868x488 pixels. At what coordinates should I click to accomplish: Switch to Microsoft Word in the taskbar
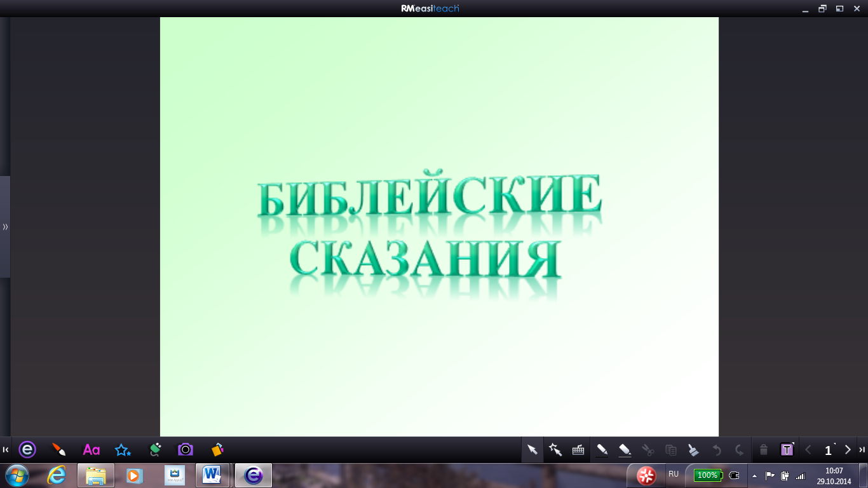pos(212,475)
